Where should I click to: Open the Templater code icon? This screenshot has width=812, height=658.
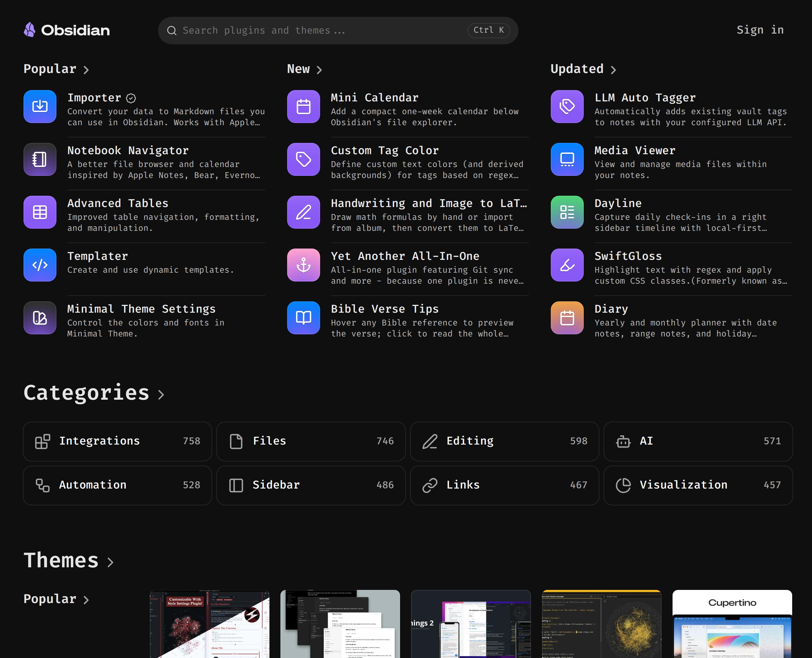click(x=40, y=265)
